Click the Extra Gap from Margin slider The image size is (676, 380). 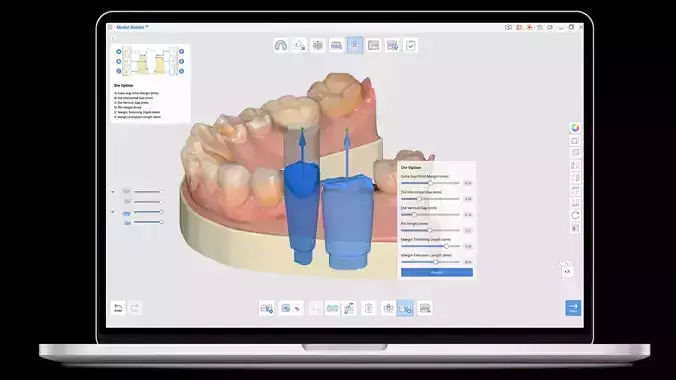tap(430, 183)
